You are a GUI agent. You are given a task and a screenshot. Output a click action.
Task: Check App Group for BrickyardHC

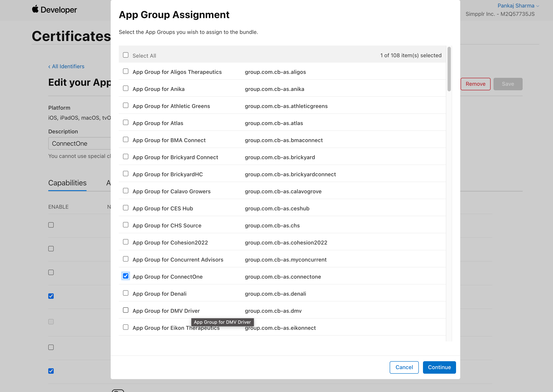pos(125,174)
